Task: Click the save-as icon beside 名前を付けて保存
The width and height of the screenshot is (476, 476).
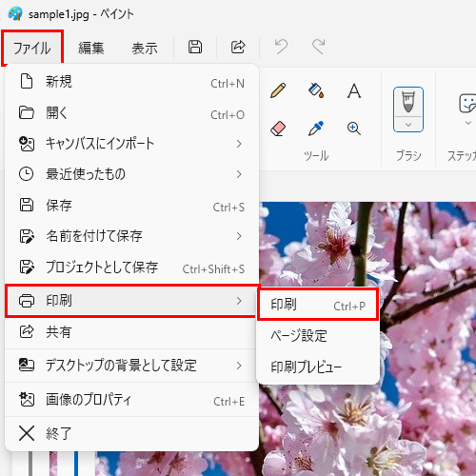Action: [x=27, y=236]
